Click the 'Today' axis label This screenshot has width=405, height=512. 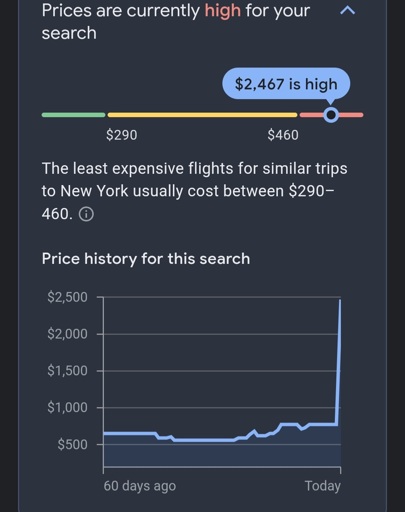[323, 486]
